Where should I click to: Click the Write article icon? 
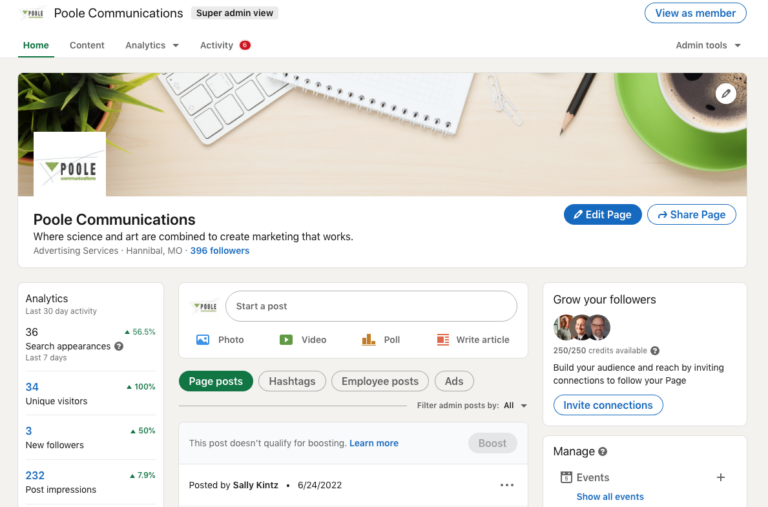click(x=443, y=339)
